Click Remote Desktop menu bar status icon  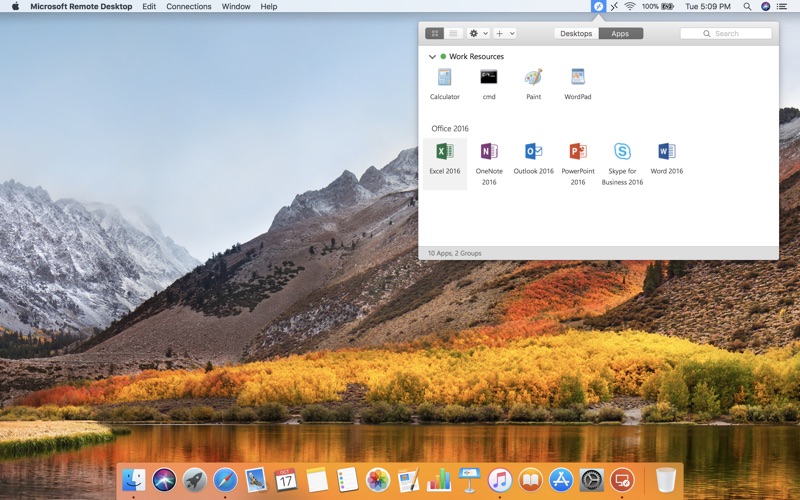[x=598, y=6]
